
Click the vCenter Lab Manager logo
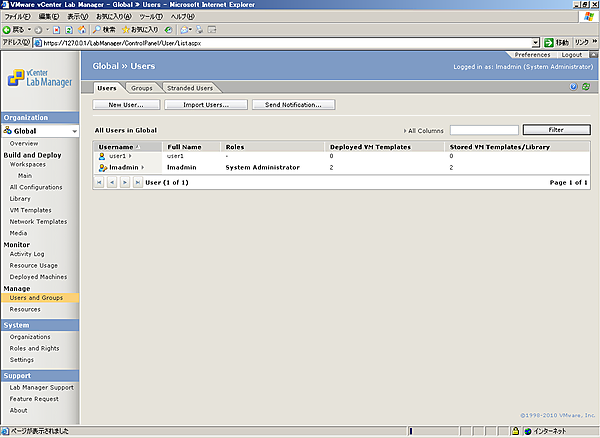click(39, 75)
